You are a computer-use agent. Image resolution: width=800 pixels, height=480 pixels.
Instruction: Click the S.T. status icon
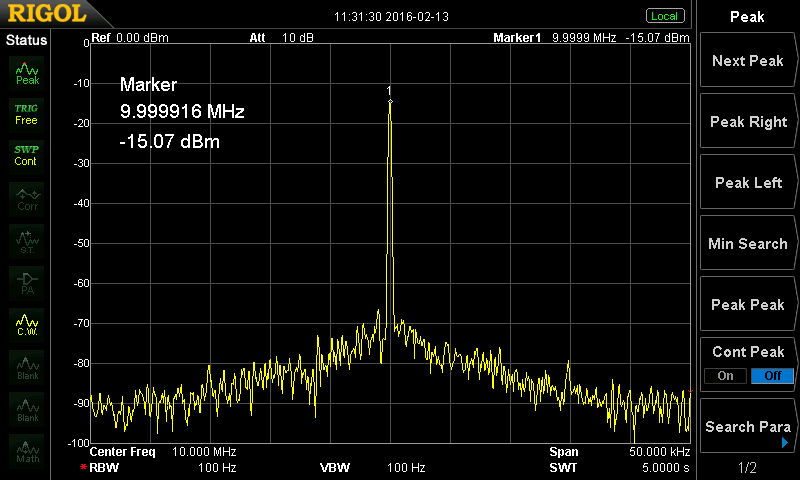(27, 240)
